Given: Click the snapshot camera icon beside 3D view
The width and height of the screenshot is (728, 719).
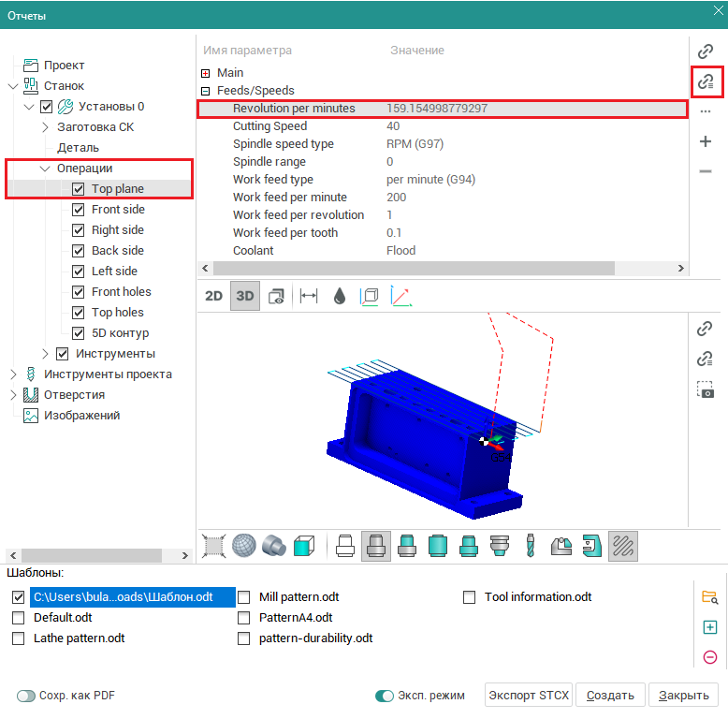Looking at the screenshot, I should 706,390.
